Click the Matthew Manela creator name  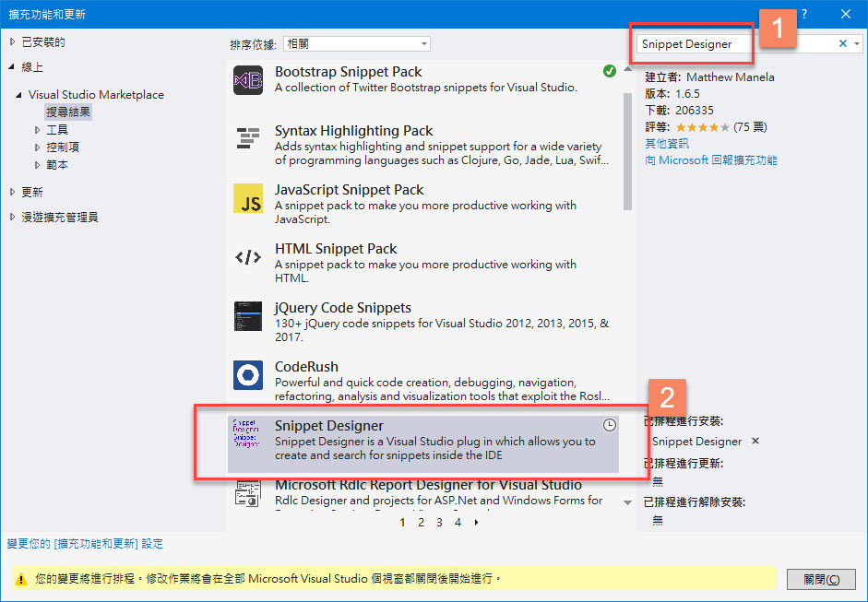point(731,77)
